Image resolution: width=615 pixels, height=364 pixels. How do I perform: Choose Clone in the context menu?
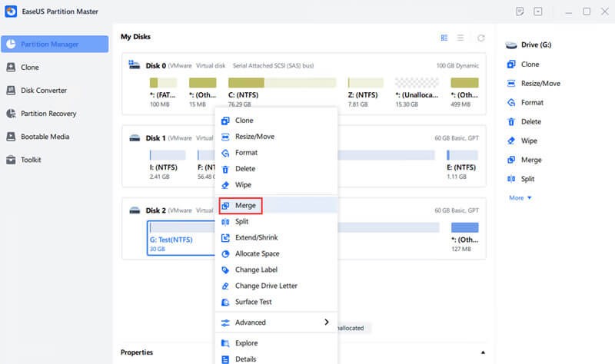[x=276, y=121]
